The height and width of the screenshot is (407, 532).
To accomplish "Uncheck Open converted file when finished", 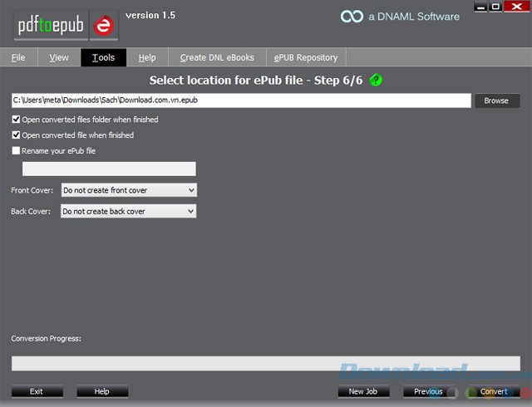I will click(x=17, y=135).
